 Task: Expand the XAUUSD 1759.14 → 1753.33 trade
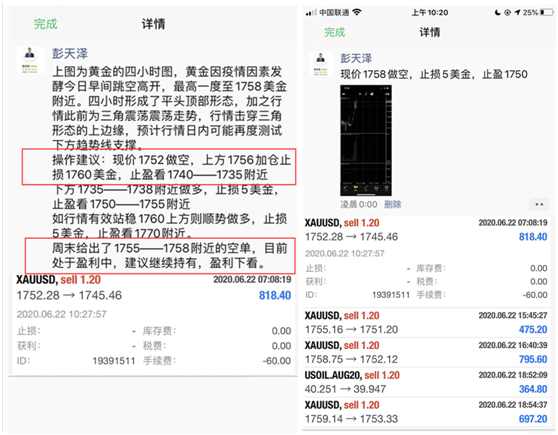click(426, 412)
